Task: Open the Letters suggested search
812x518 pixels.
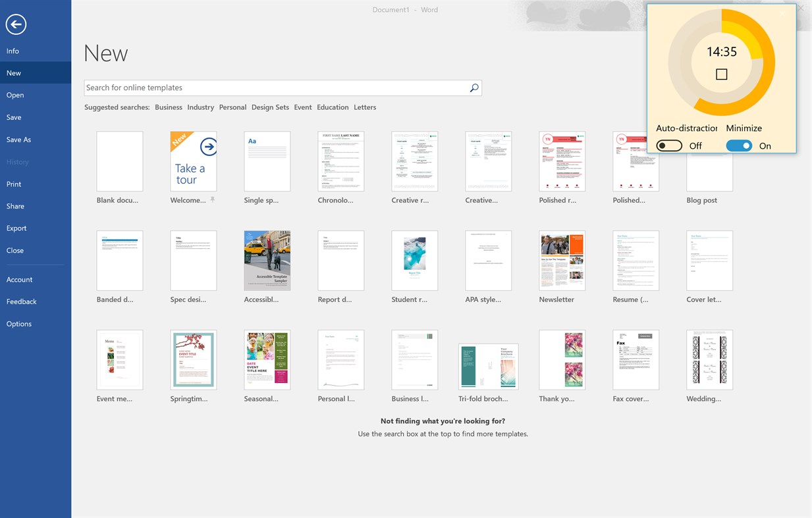Action: click(365, 107)
